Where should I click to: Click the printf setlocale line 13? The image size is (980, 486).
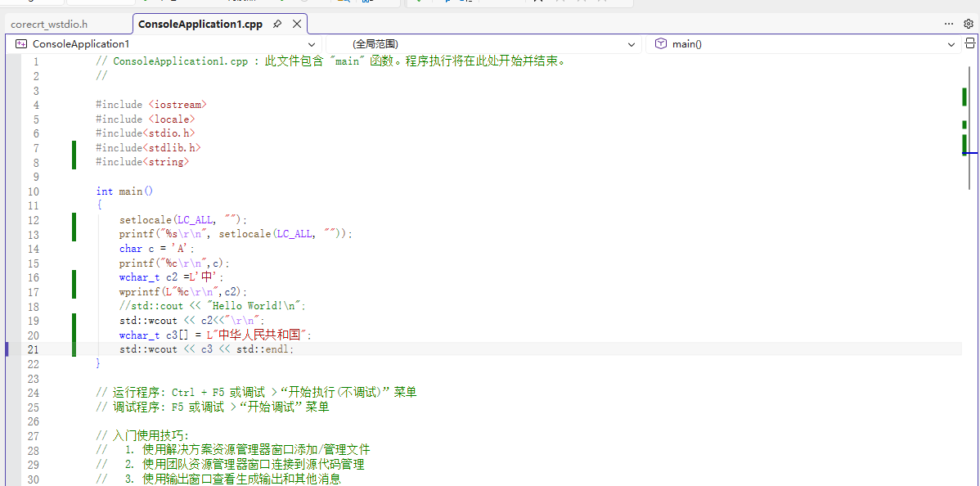(x=236, y=234)
